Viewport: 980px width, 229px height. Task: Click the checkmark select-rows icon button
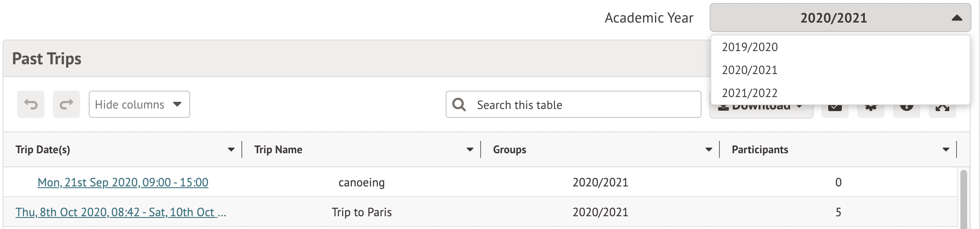pyautogui.click(x=835, y=108)
